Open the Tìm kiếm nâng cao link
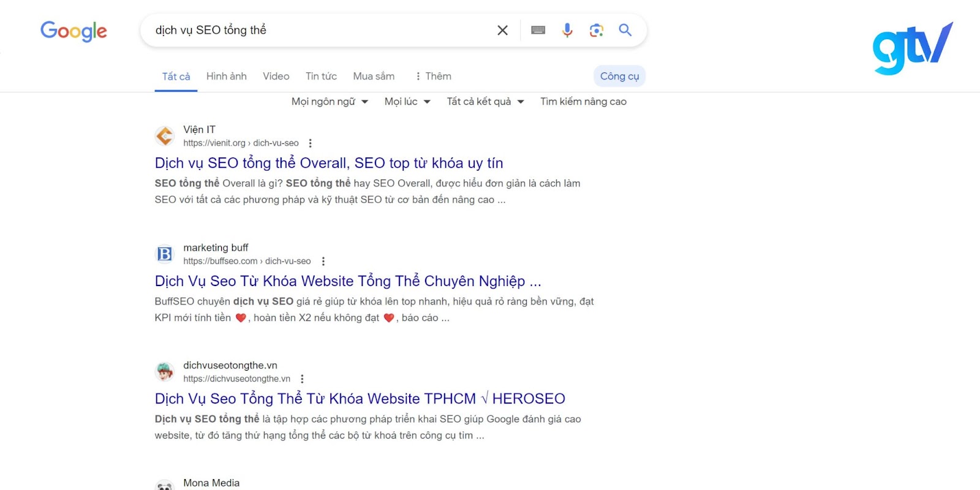980x490 pixels. click(582, 101)
